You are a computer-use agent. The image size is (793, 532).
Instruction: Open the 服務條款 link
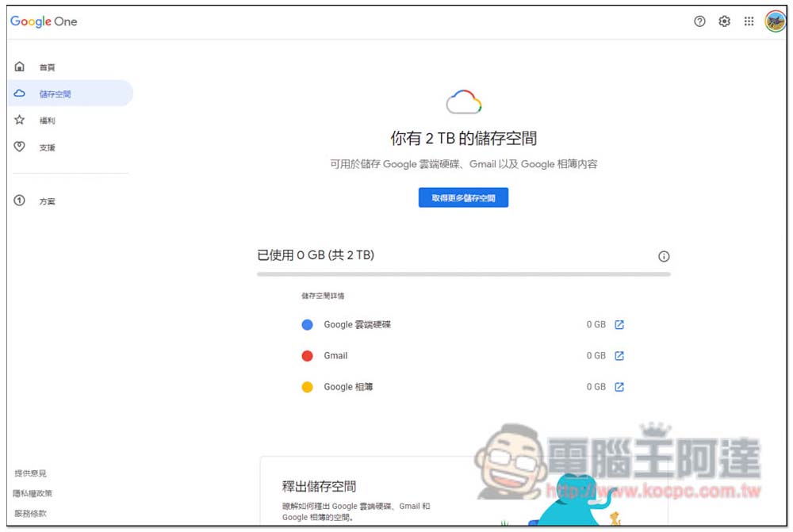pyautogui.click(x=30, y=513)
